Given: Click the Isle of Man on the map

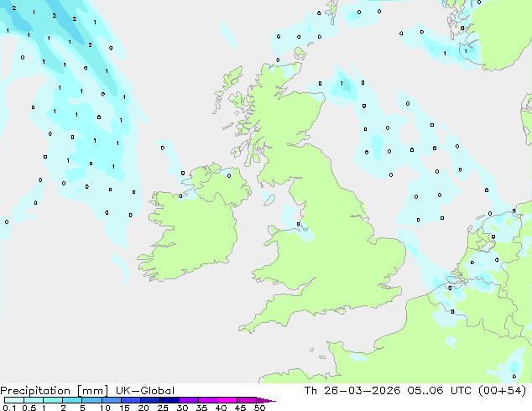Looking at the screenshot, I should [269, 200].
